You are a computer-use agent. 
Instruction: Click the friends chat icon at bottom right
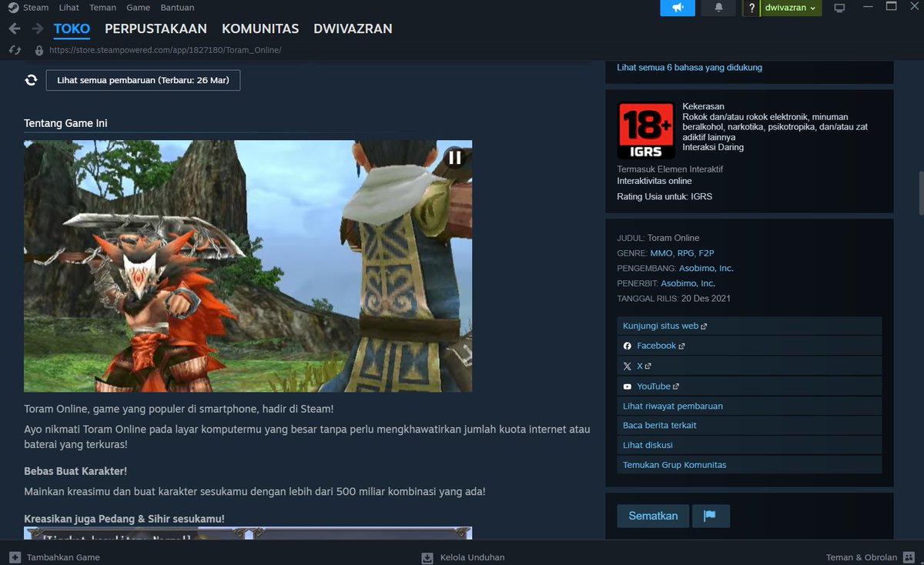point(909,557)
